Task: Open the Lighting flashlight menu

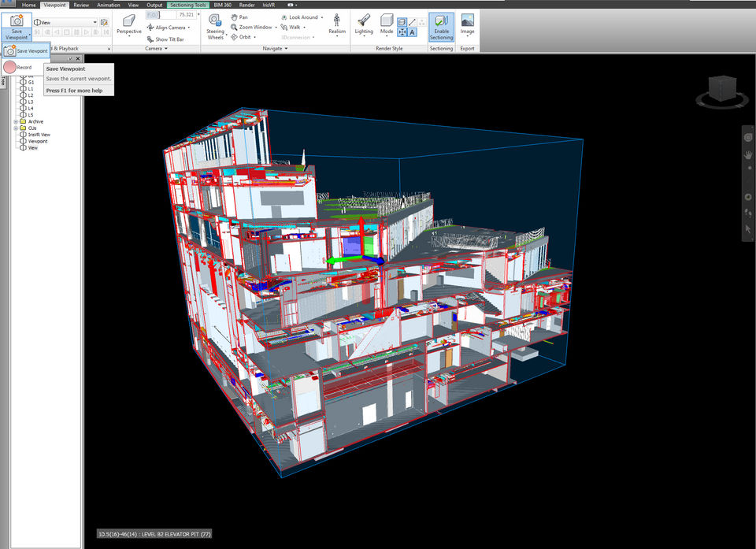Action: tap(364, 24)
